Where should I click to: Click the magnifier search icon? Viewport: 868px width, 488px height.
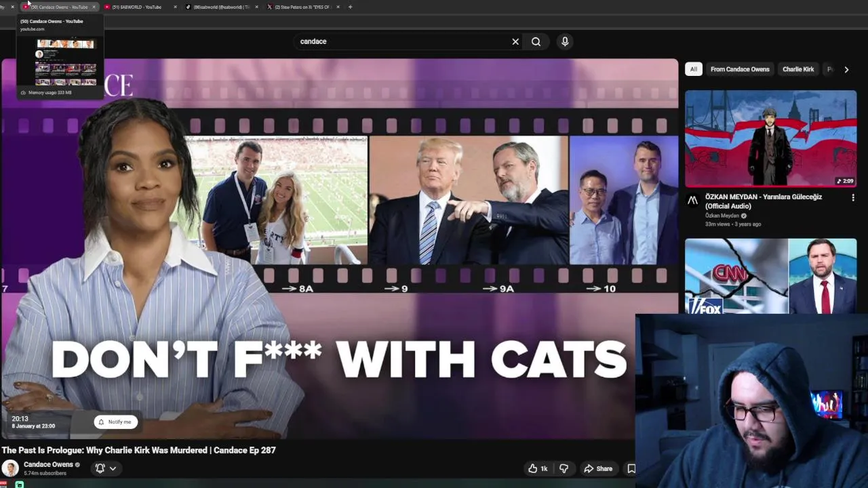(536, 41)
